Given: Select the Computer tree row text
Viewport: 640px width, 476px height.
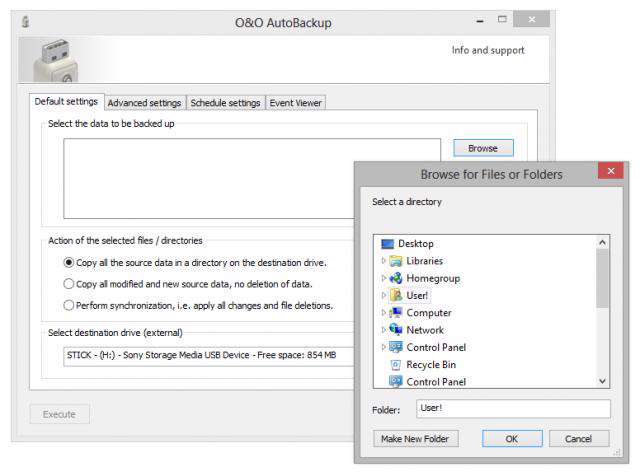Looking at the screenshot, I should click(x=429, y=313).
